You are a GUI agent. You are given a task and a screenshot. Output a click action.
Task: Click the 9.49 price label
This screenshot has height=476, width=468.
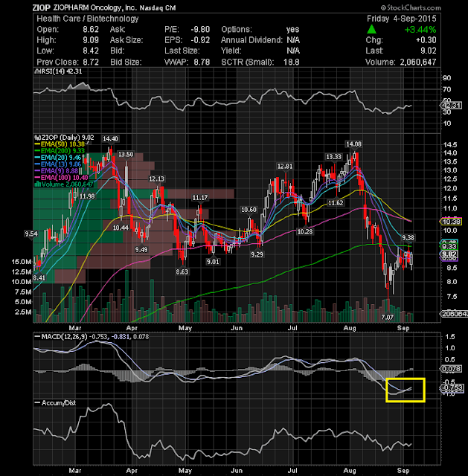pyautogui.click(x=141, y=249)
